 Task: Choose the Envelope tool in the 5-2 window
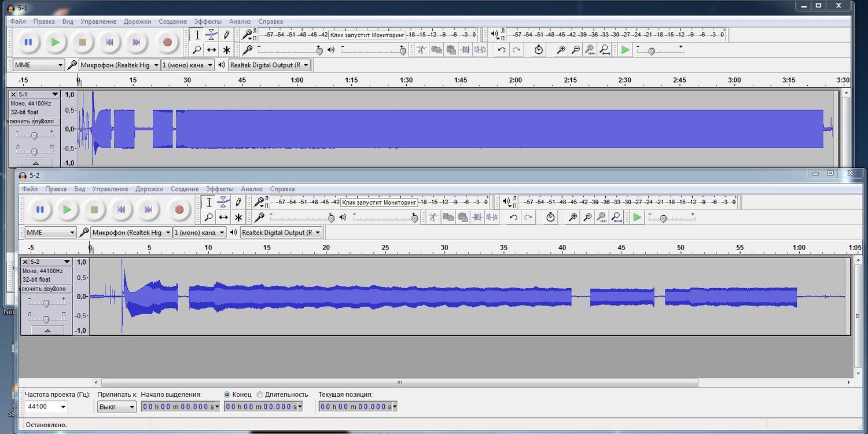223,202
